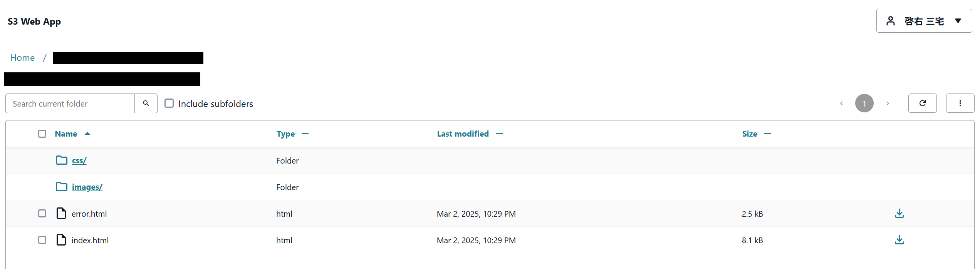Click the refresh icon button
This screenshot has width=980, height=269.
[922, 103]
